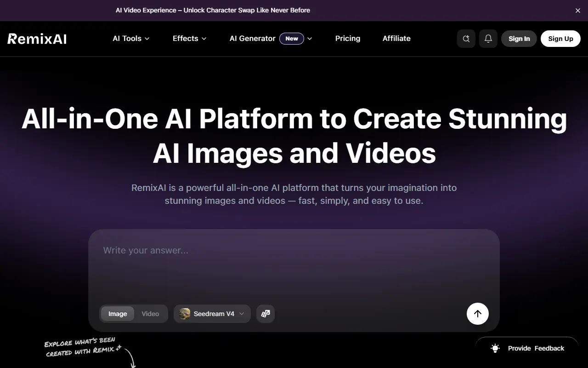Click the dice random prompt icon
The width and height of the screenshot is (588, 368).
point(266,314)
